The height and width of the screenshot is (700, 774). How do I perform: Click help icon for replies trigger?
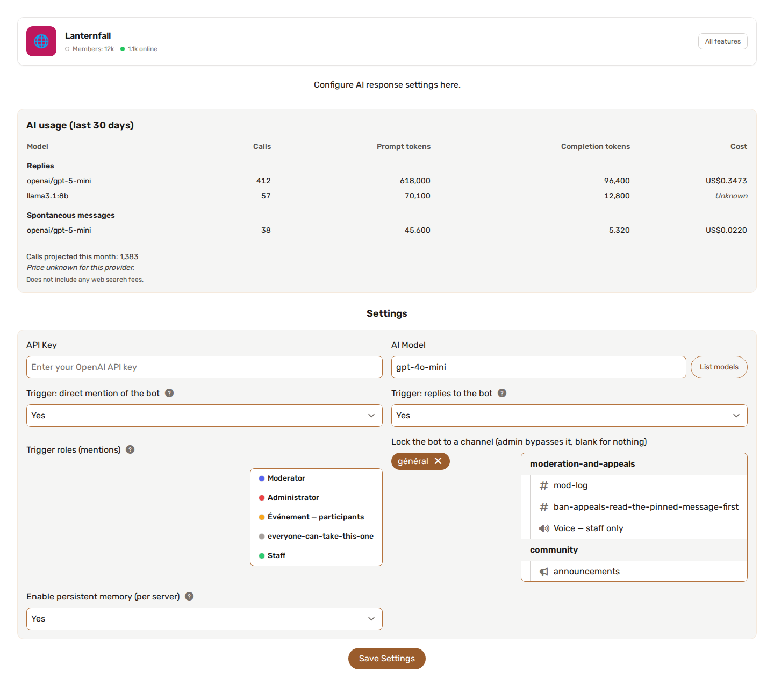click(x=502, y=393)
